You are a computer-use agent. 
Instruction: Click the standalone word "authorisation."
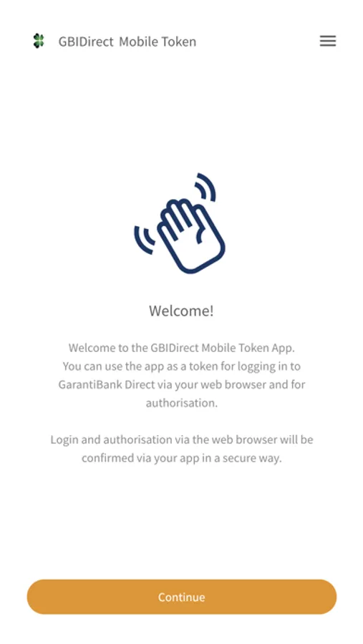coord(181,403)
